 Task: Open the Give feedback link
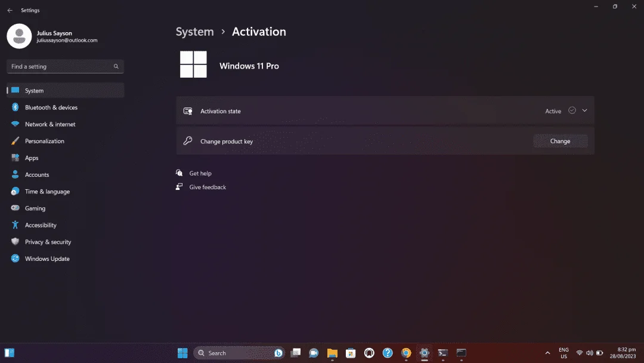pyautogui.click(x=208, y=187)
